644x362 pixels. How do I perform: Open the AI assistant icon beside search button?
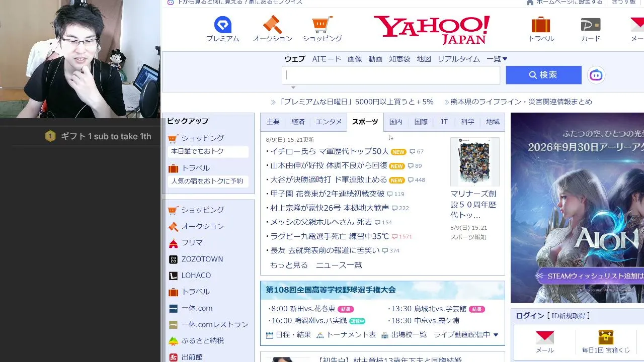596,75
